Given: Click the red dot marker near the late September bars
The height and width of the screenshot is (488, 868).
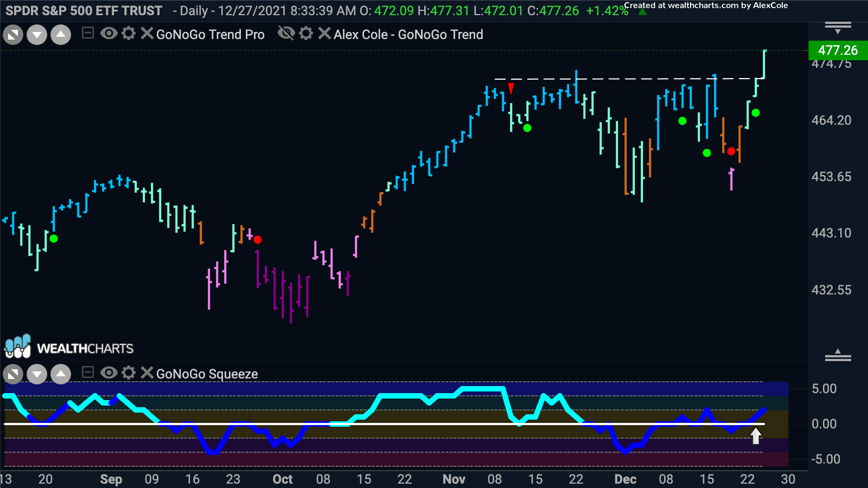Looking at the screenshot, I should 258,240.
